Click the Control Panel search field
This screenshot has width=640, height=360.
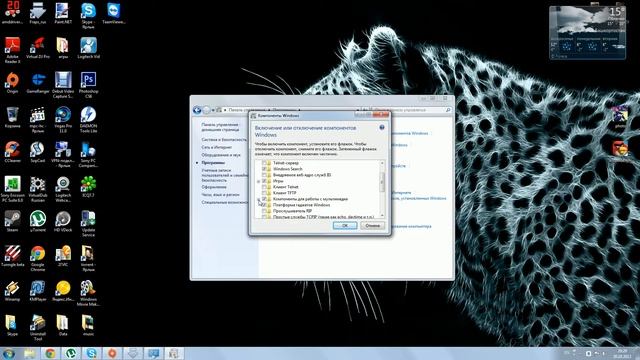411,110
